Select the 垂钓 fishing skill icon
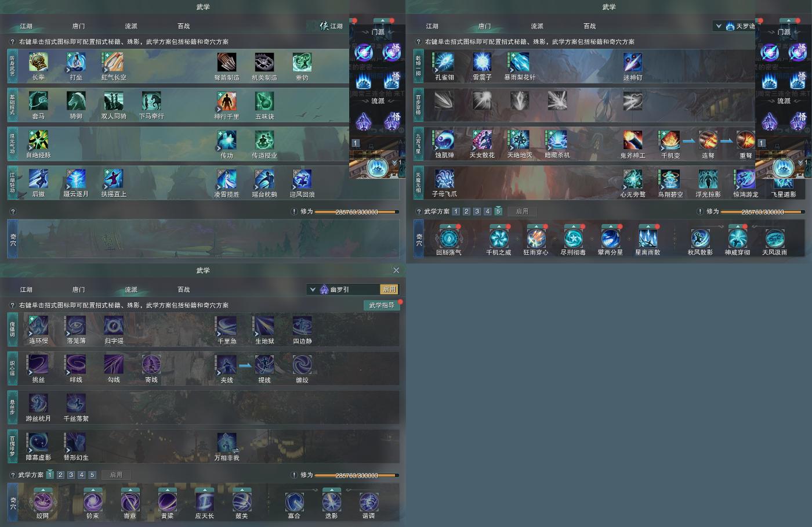This screenshot has width=812, height=527. tap(302, 62)
